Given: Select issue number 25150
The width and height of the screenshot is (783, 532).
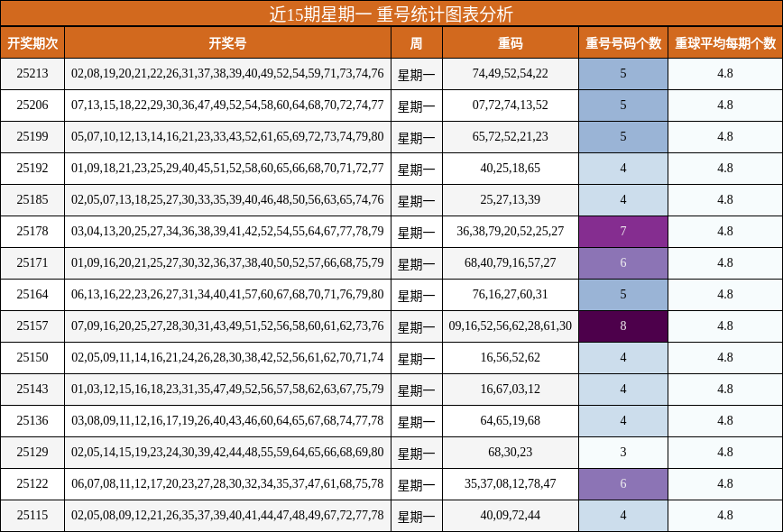Looking at the screenshot, I should tap(32, 357).
